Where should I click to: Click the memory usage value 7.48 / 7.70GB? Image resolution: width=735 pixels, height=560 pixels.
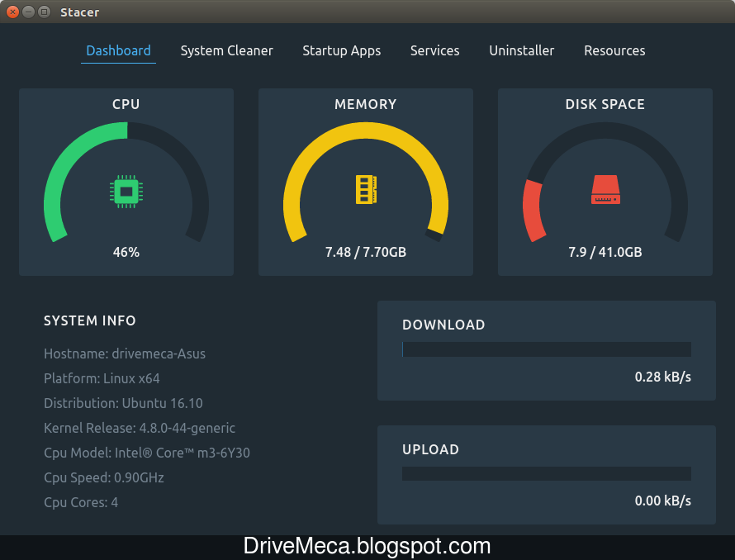(365, 252)
